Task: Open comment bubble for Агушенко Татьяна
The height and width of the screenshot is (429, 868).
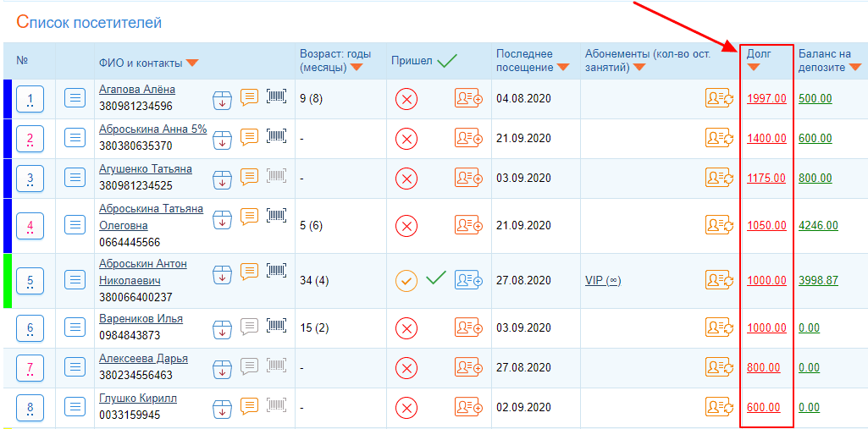Action: (249, 177)
